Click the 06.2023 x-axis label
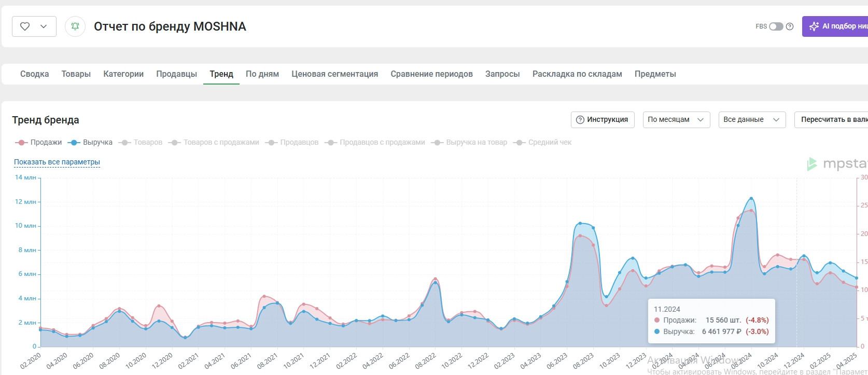 (557, 360)
